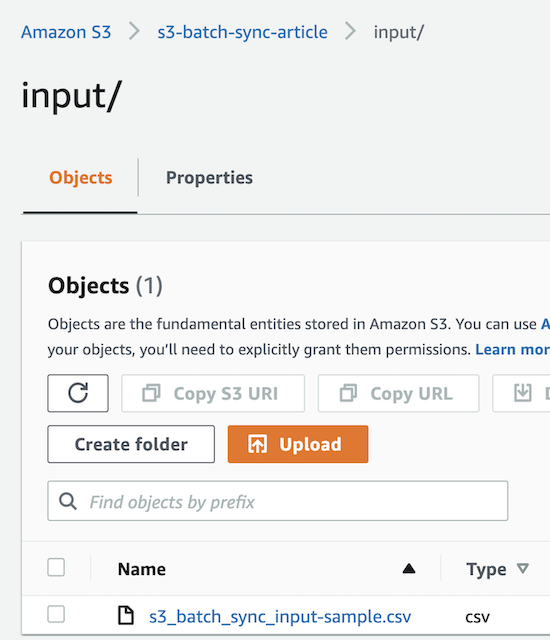Toggle the select-all objects checkbox
550x640 pixels.
coord(56,567)
